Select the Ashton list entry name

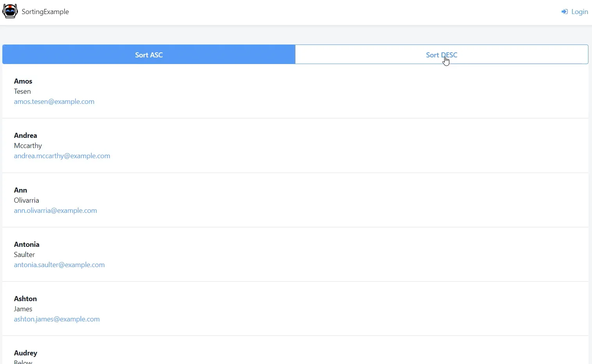tap(25, 299)
